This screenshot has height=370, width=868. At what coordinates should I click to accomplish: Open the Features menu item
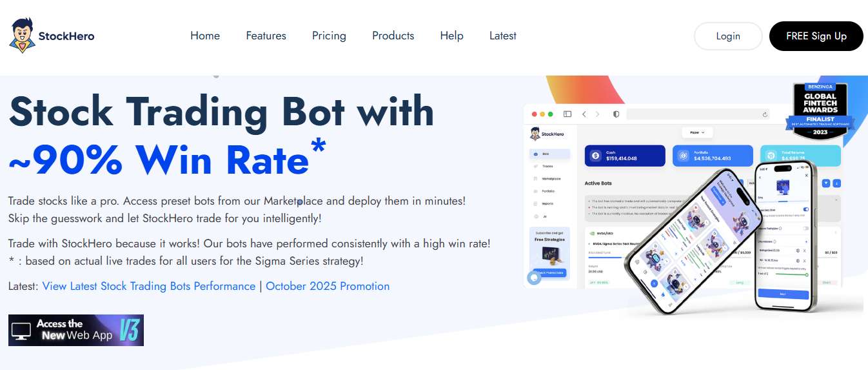click(x=266, y=36)
